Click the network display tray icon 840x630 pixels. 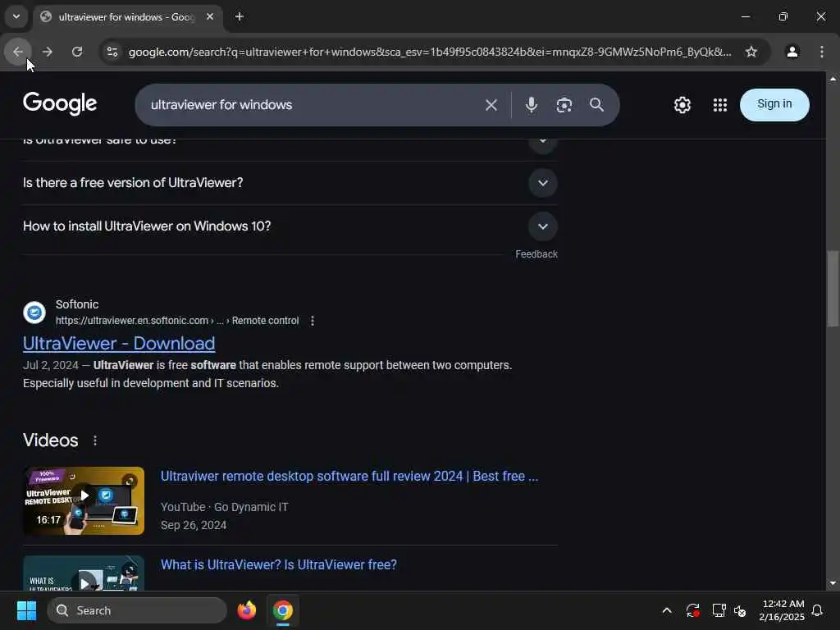719,610
